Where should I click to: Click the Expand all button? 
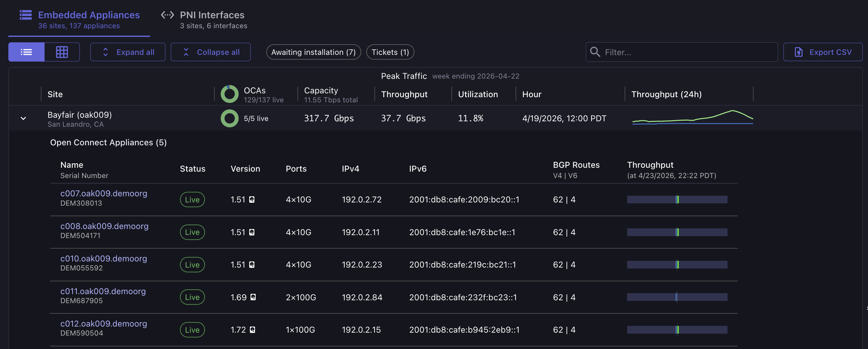pyautogui.click(x=128, y=52)
